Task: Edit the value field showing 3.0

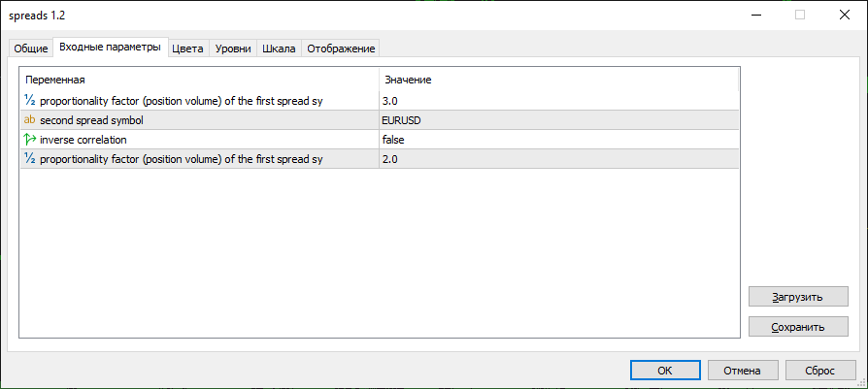Action: click(558, 100)
